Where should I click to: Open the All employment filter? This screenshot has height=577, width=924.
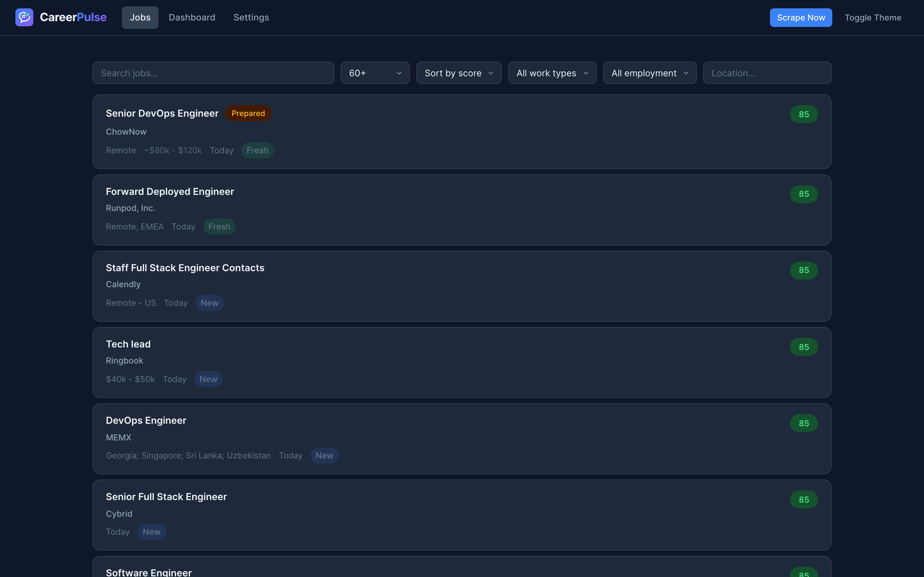(649, 72)
